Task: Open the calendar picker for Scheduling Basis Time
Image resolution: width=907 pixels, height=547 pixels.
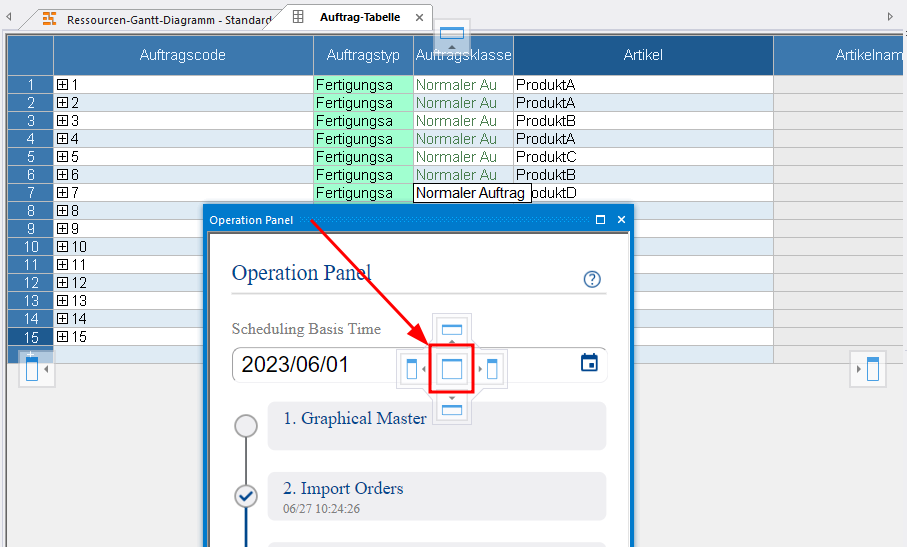Action: [589, 363]
